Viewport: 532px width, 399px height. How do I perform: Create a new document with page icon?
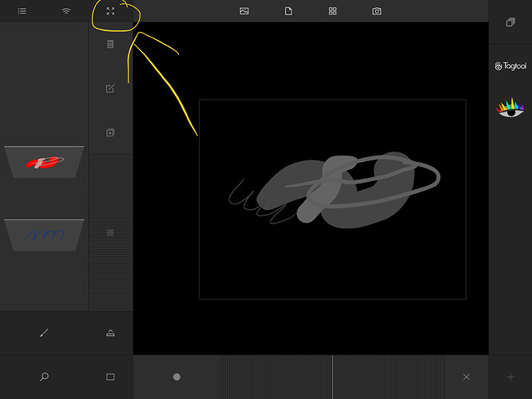288,11
